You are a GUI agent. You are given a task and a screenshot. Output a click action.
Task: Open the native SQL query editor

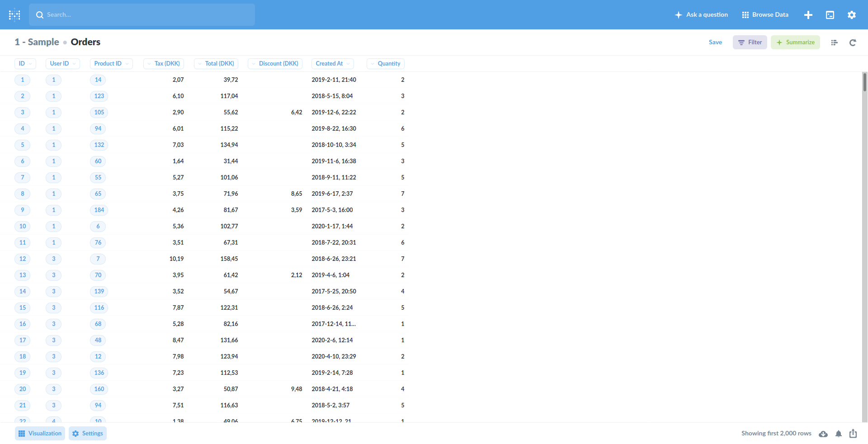pos(830,14)
